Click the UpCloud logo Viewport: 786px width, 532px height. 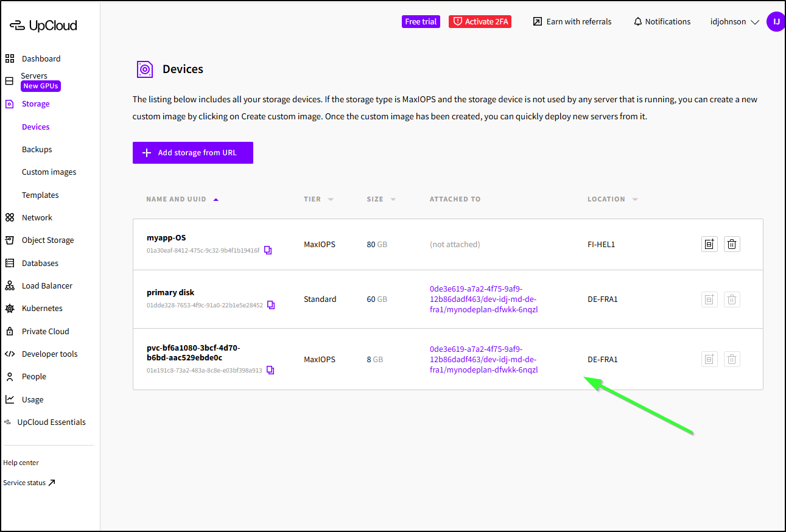pyautogui.click(x=43, y=26)
